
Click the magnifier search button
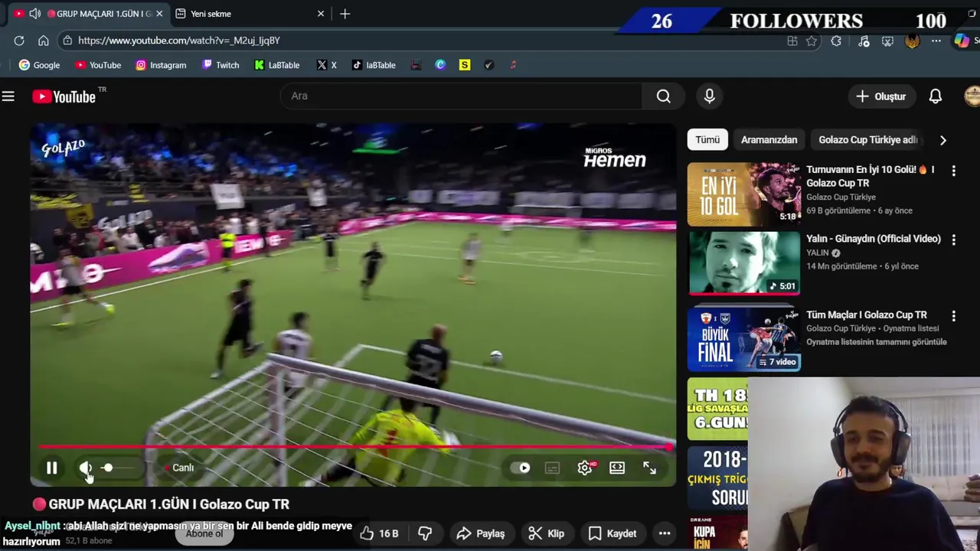coord(664,96)
